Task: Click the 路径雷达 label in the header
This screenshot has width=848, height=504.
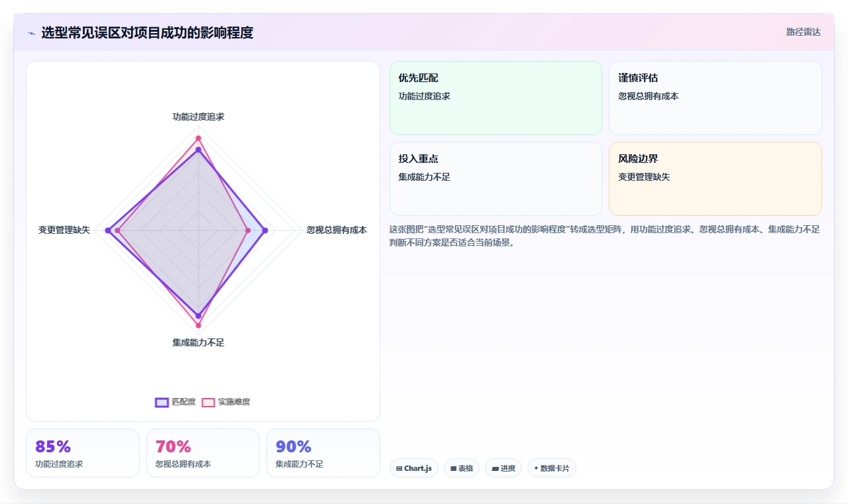Action: (x=803, y=32)
